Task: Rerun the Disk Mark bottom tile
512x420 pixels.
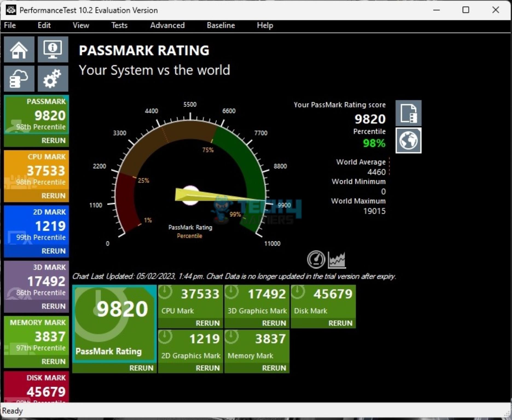Action: point(340,323)
